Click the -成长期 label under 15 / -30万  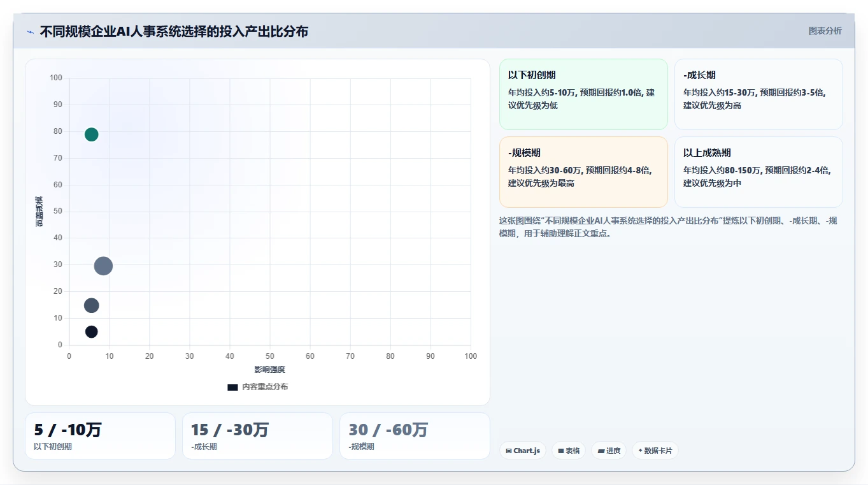(x=204, y=447)
